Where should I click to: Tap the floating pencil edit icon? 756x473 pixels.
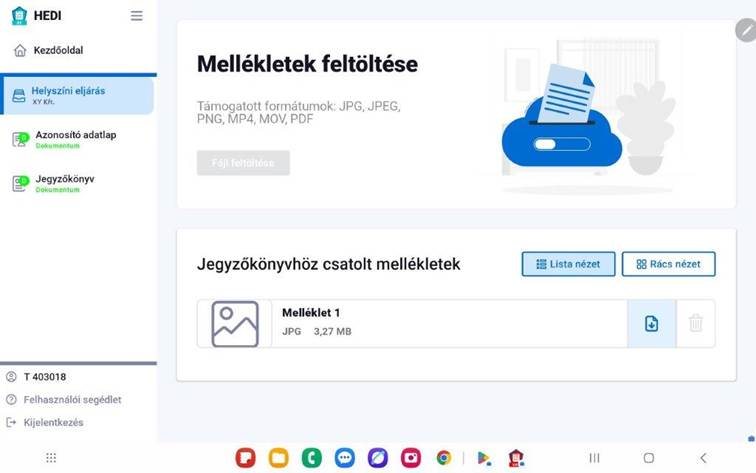[x=745, y=30]
